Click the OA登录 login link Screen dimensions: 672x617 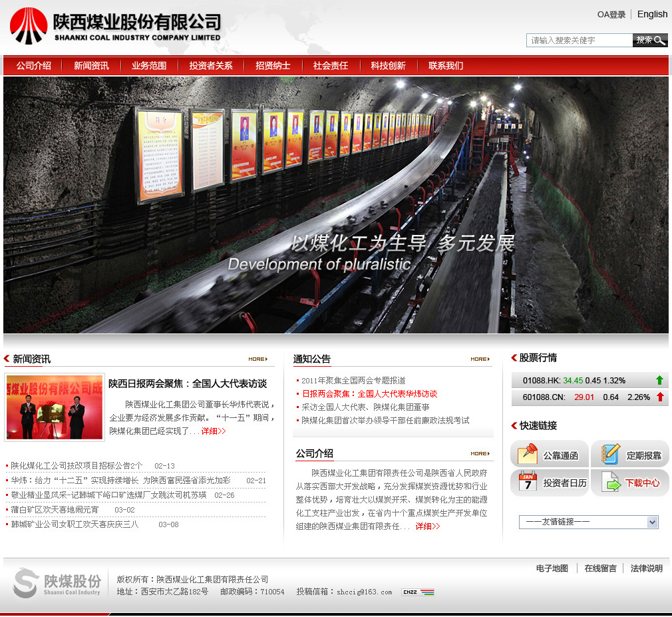click(611, 15)
